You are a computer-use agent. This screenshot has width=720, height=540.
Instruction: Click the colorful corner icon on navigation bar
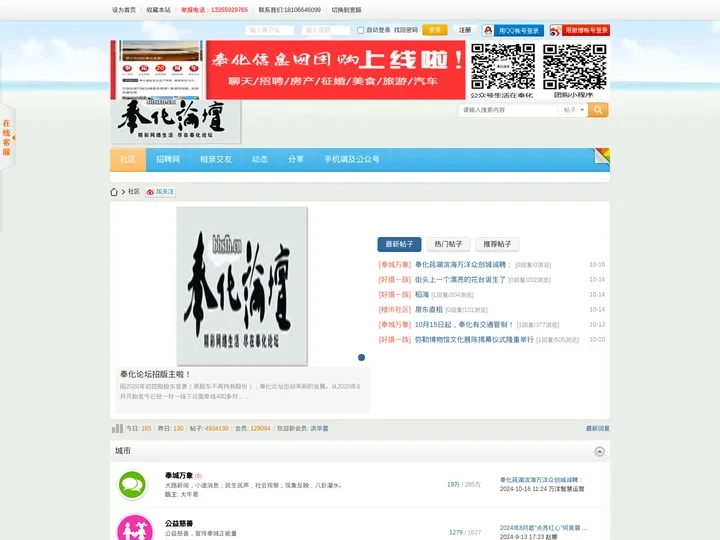click(x=602, y=155)
